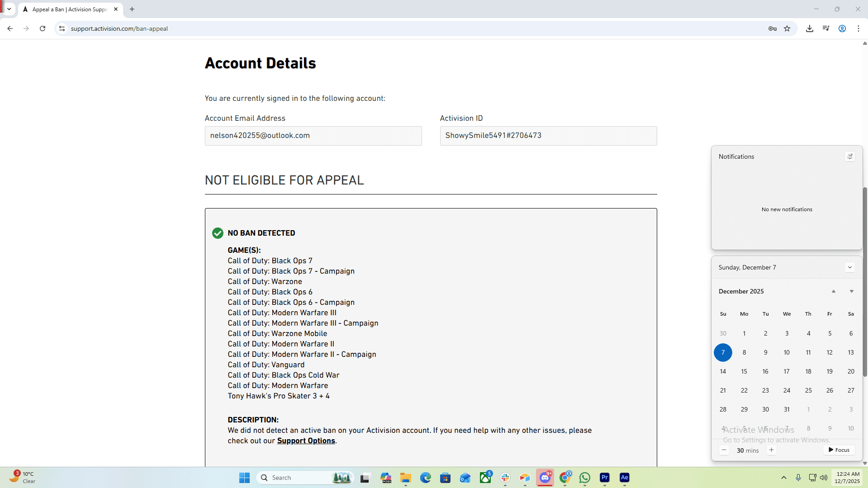Click 'Call of Duty: Vanguard' text

[266, 365]
